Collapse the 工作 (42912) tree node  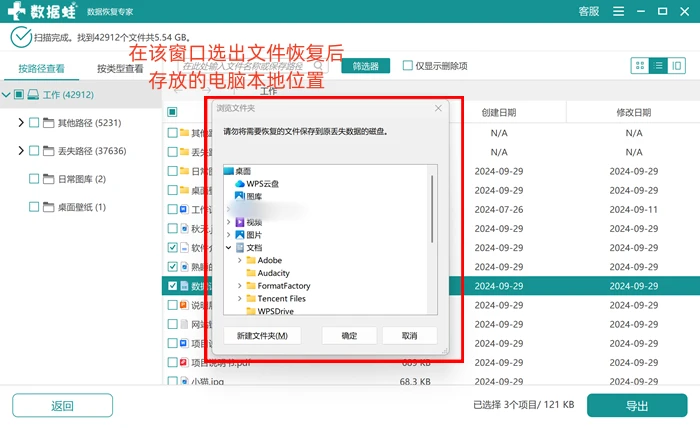click(x=6, y=95)
